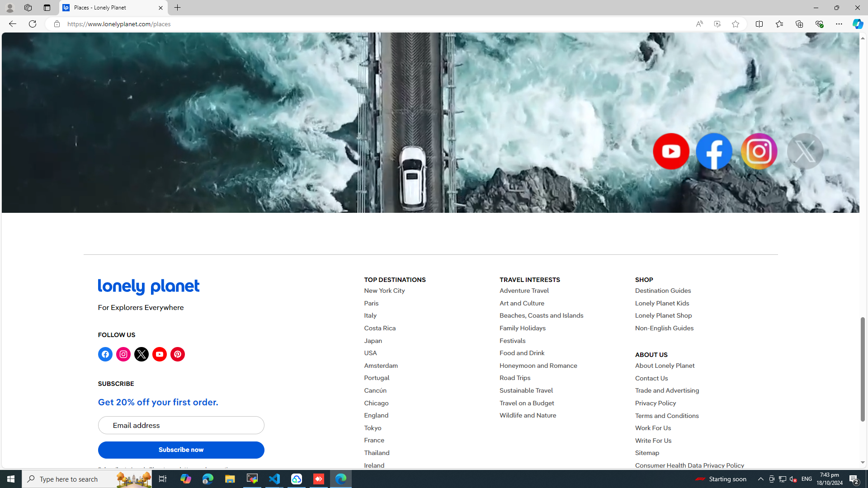
Task: Open the large X (Twitter) icon on the hero image
Action: coord(805,151)
